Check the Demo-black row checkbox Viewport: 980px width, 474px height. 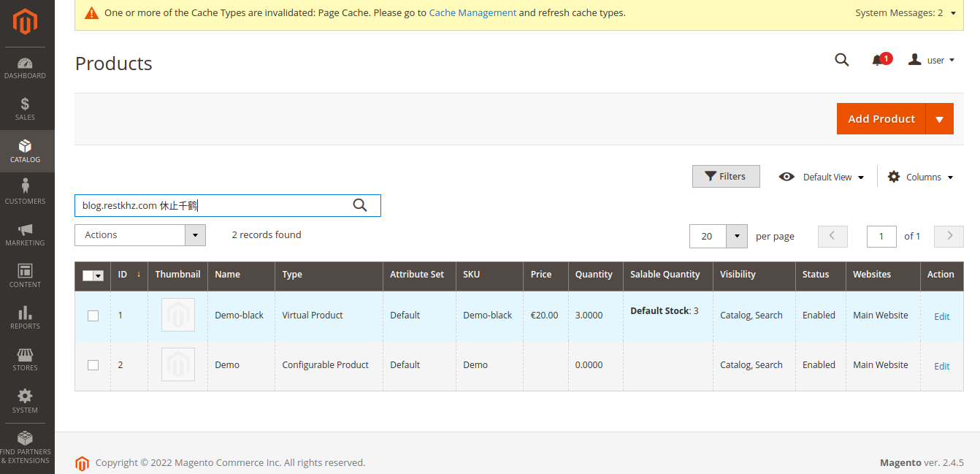point(93,316)
